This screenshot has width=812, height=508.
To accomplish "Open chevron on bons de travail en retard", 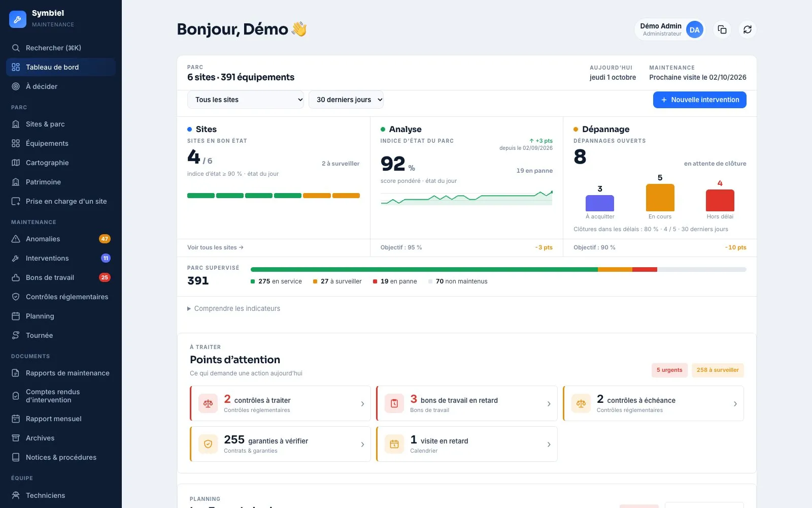I will click(x=549, y=403).
